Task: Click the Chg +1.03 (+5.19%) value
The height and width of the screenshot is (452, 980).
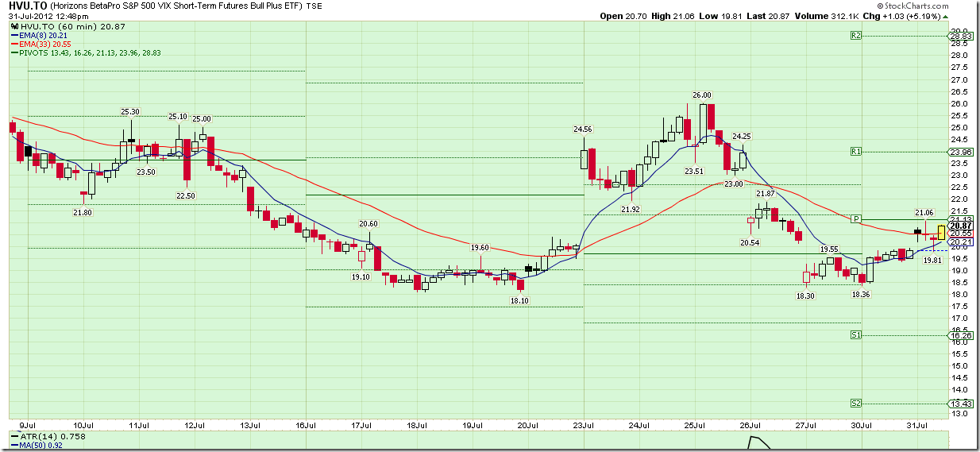Action: tap(913, 15)
